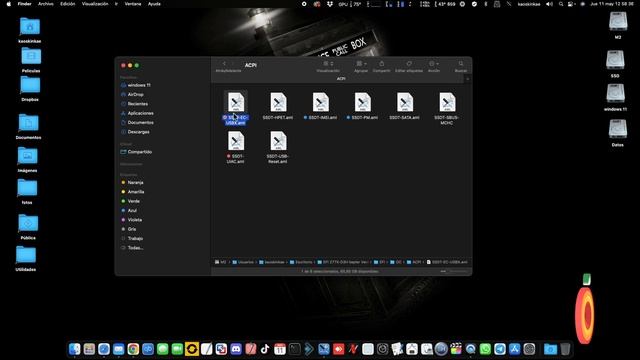
Task: Open the Archivo menu
Action: pos(46,4)
